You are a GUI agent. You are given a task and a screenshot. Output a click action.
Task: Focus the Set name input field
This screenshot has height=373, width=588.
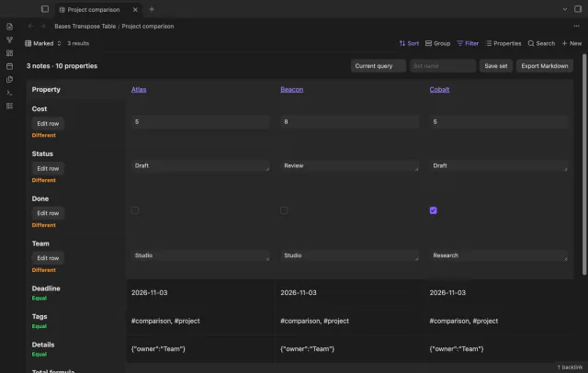(443, 66)
